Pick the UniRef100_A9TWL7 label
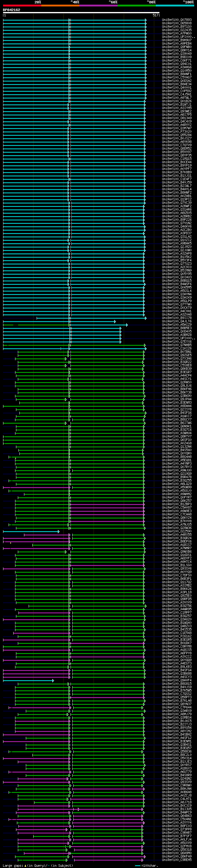The image size is (197, 868). point(177,98)
